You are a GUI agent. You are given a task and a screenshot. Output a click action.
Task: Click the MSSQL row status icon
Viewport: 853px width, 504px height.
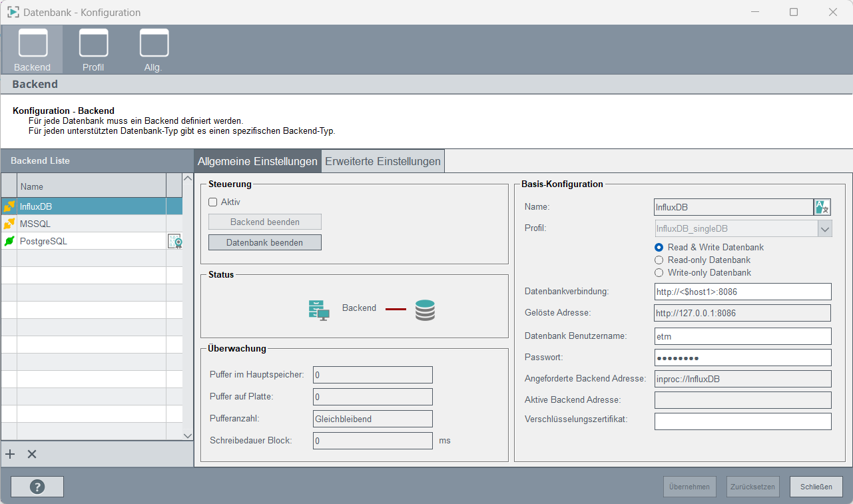tap(9, 224)
